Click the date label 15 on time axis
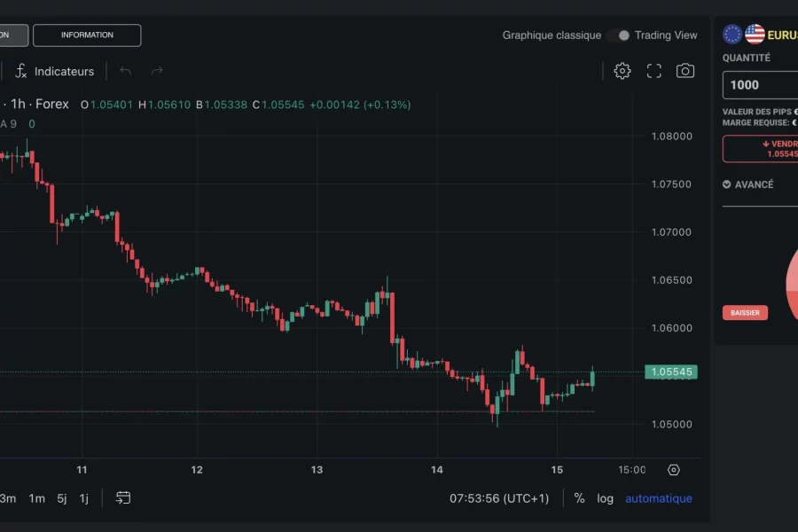 pyautogui.click(x=557, y=469)
